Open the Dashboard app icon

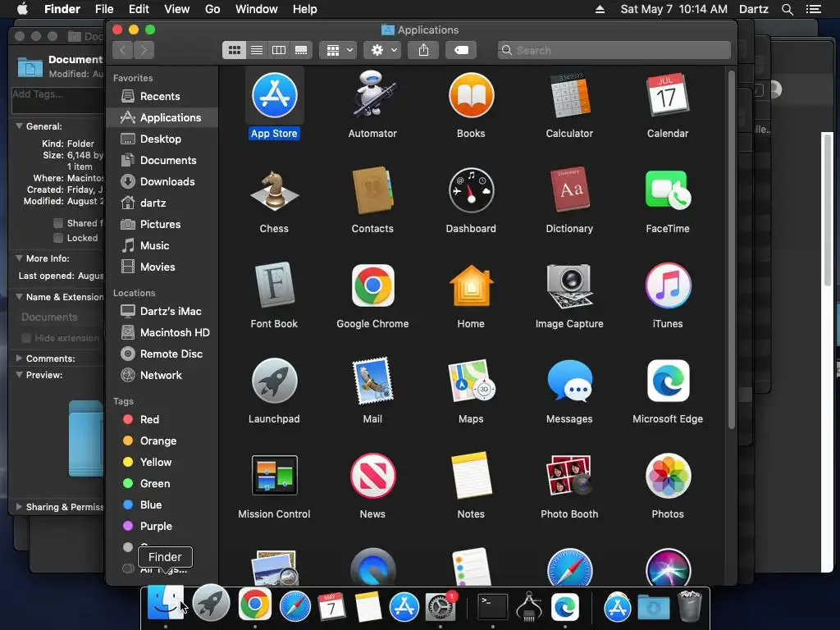point(471,190)
